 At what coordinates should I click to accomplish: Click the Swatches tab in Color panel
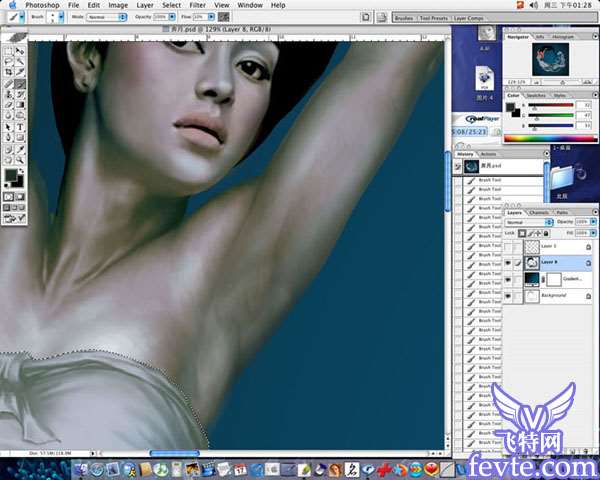click(538, 97)
